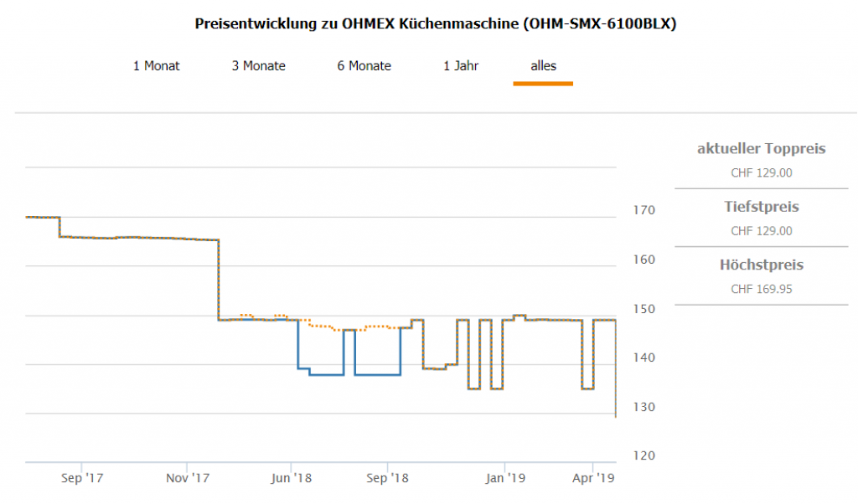858x504 pixels.
Task: Select the 'alles' tab
Action: point(543,66)
